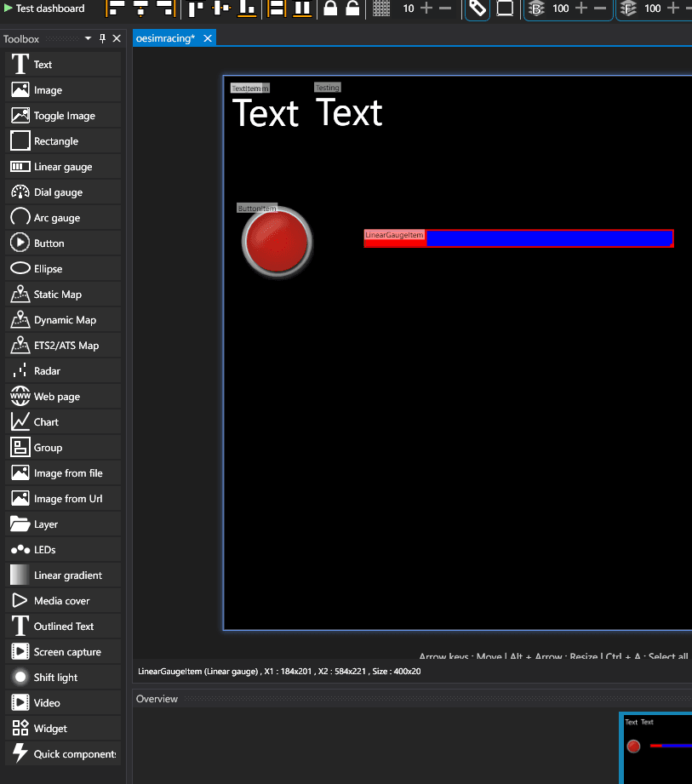
Task: Align selected items to right edge
Action: click(165, 9)
